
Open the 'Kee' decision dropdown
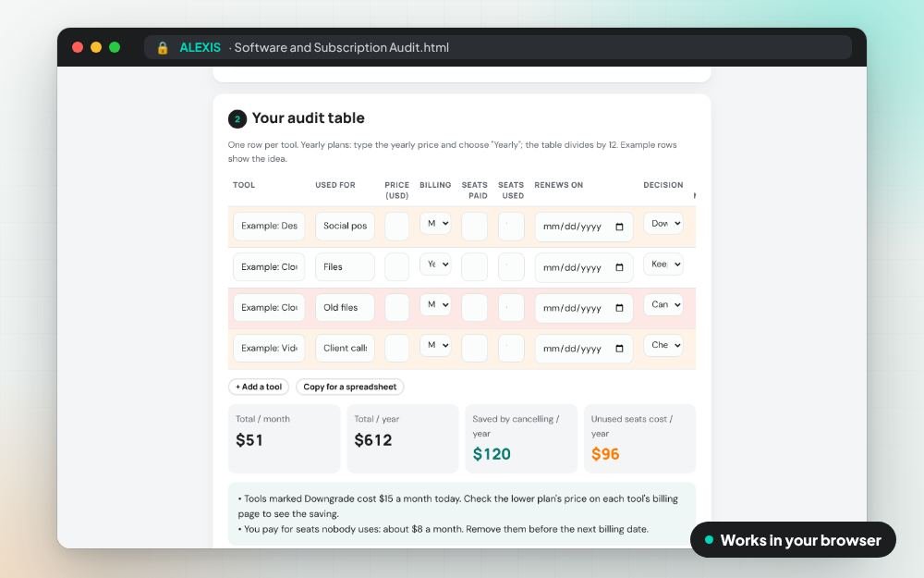click(663, 264)
